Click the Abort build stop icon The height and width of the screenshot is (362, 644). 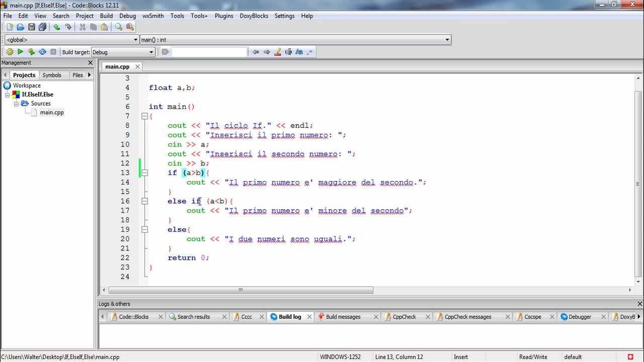[x=53, y=52]
